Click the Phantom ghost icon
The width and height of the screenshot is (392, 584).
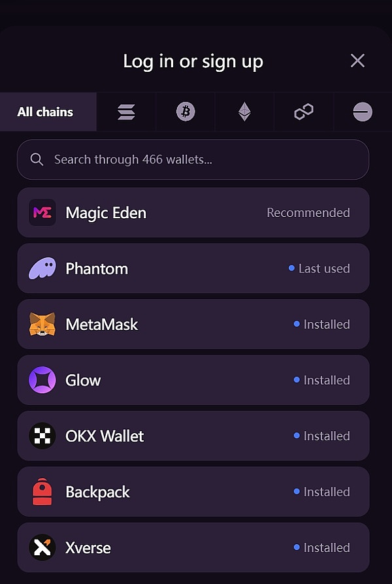click(42, 268)
